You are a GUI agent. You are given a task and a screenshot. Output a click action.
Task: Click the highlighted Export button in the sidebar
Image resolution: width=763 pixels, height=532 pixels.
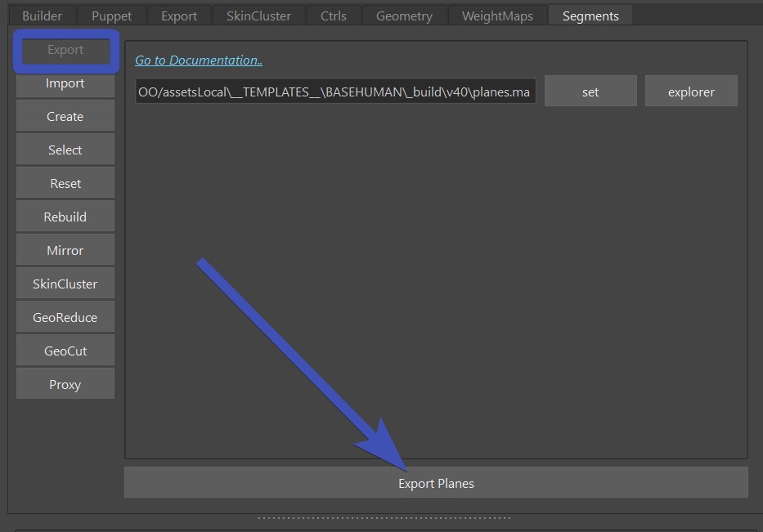(x=65, y=50)
